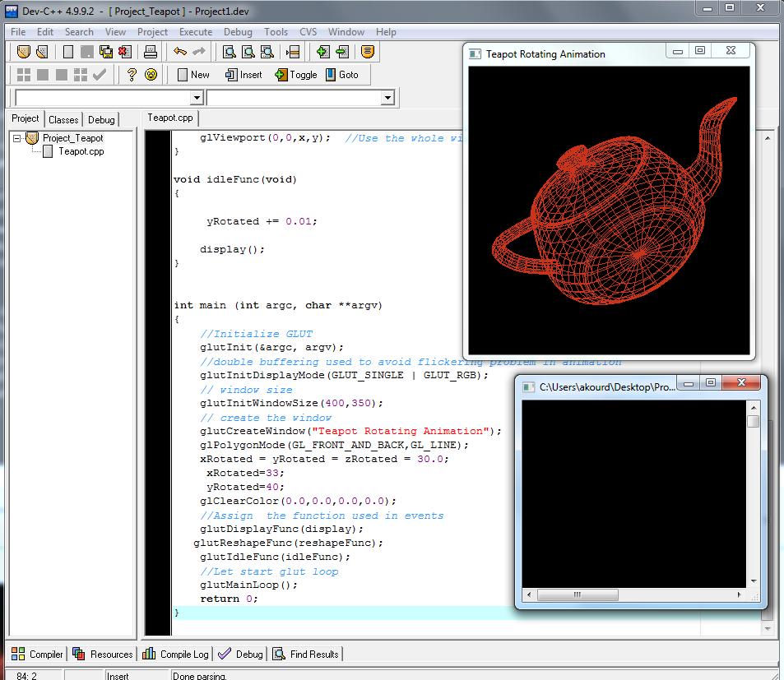
Task: Select Project_Teapot in the project tree
Action: [x=73, y=138]
